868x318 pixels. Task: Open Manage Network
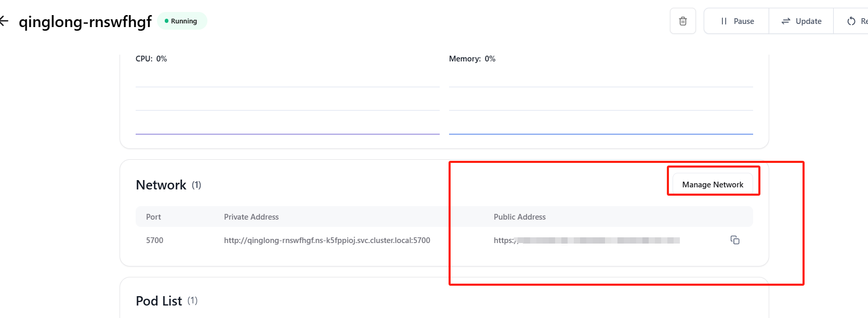(713, 185)
